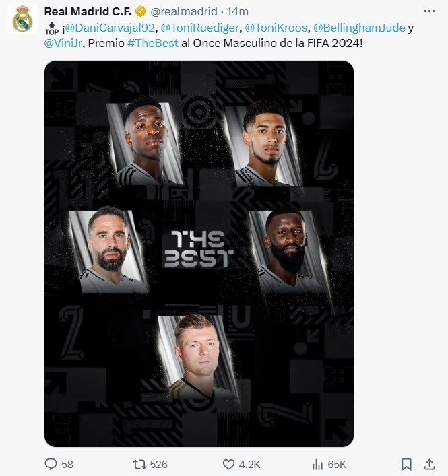Click the 4.2K likes count
448x476 pixels.
(x=249, y=464)
